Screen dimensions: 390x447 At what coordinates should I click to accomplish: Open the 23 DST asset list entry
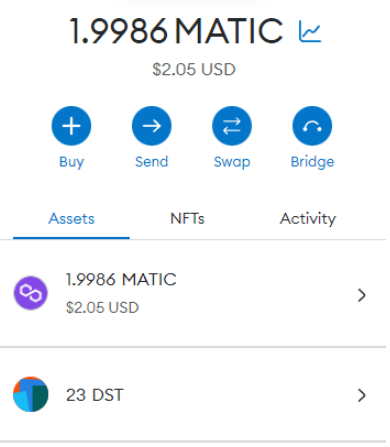[193, 395]
